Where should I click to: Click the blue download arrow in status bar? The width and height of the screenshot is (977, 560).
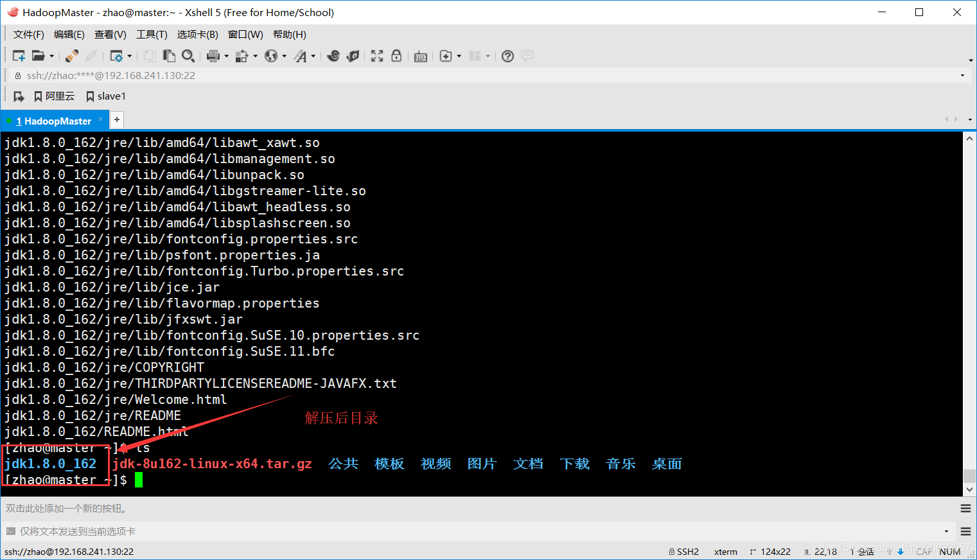click(x=901, y=552)
